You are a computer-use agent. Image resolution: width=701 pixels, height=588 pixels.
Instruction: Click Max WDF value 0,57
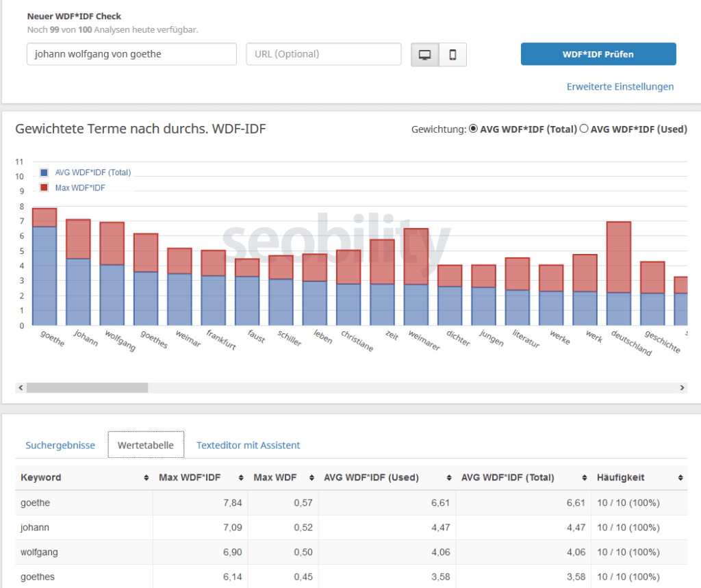pos(303,503)
